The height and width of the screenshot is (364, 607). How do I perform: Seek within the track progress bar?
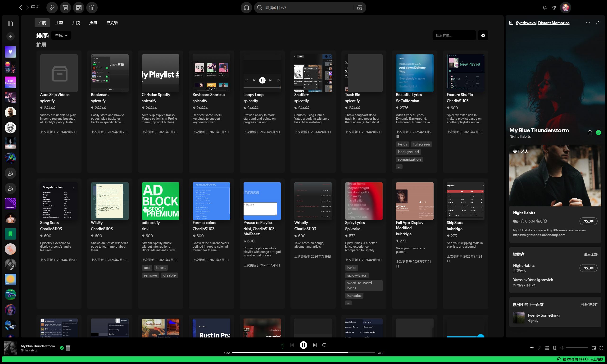click(303, 353)
